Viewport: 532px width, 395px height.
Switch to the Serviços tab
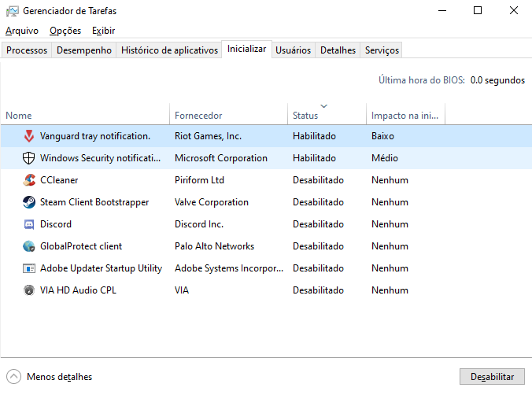point(382,50)
